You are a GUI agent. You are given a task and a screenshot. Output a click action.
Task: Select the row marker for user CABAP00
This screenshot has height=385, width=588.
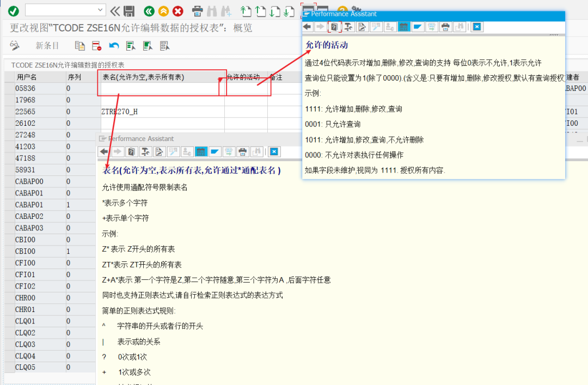pos(9,182)
